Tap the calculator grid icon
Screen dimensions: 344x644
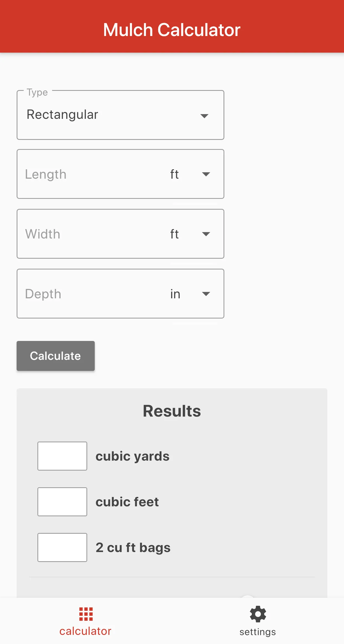point(86,614)
